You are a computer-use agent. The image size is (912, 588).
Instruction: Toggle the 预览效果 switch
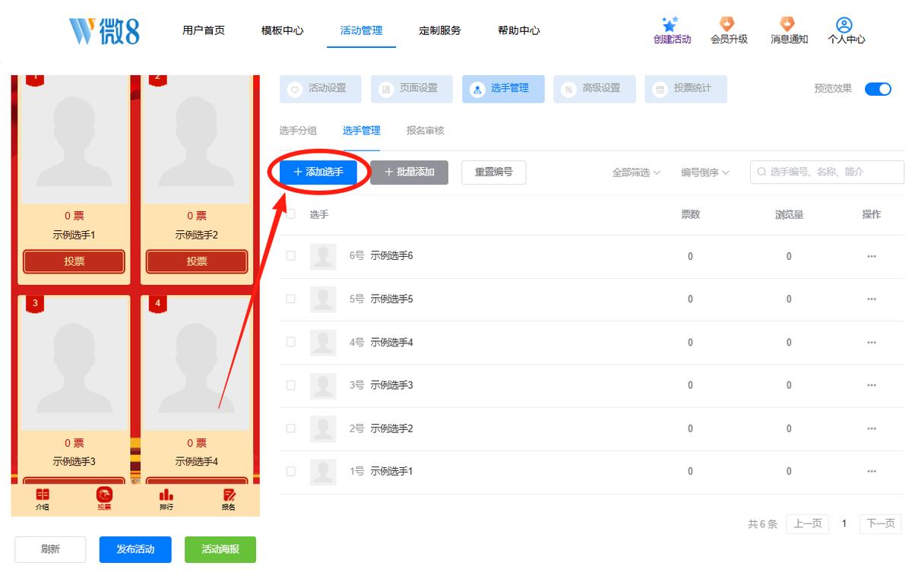point(878,89)
